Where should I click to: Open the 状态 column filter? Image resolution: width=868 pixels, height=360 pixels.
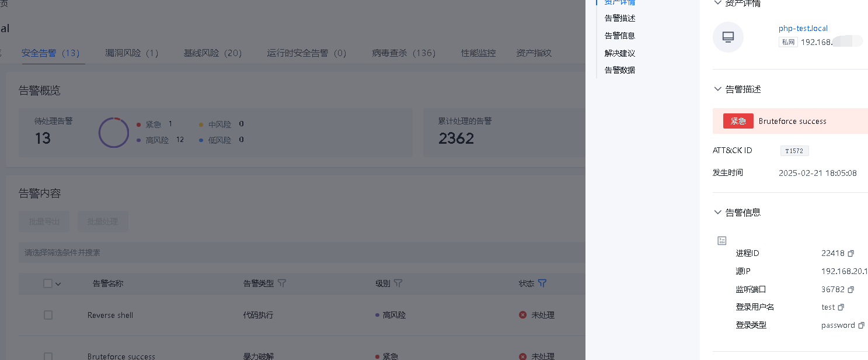tap(542, 283)
